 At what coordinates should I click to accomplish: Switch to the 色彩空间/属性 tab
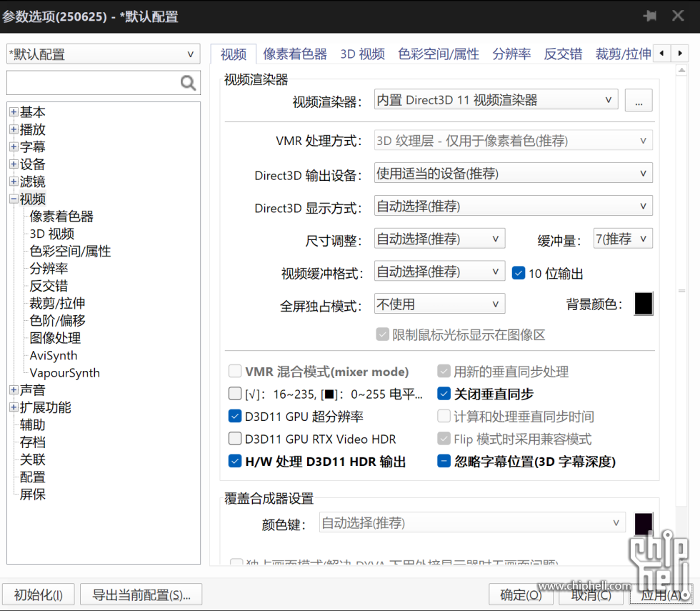[x=439, y=54]
